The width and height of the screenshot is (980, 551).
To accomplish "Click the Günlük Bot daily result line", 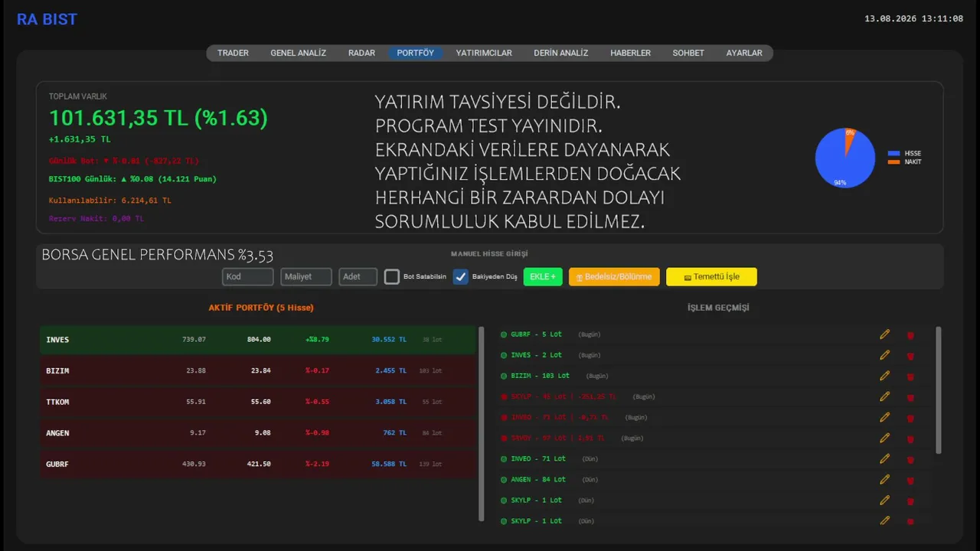I will (x=124, y=161).
